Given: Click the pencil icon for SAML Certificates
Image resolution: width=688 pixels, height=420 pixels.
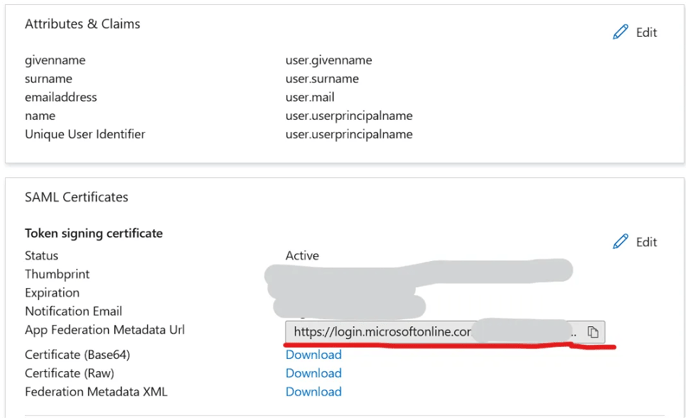Looking at the screenshot, I should point(620,241).
